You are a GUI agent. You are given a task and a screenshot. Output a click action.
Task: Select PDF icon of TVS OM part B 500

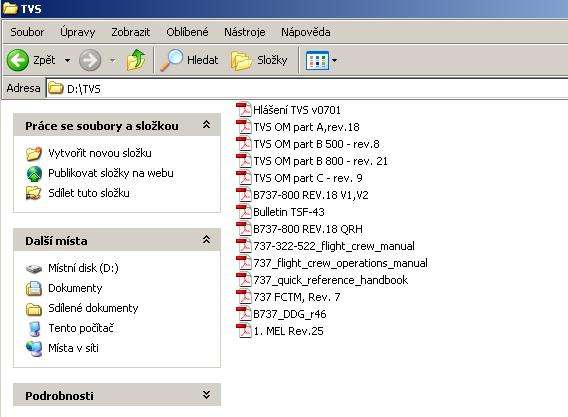[244, 143]
